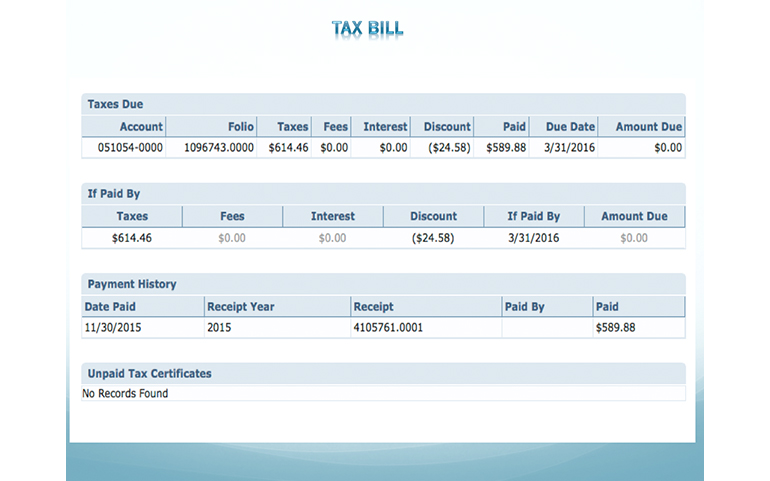Select the Taxes Due section header

tap(116, 104)
